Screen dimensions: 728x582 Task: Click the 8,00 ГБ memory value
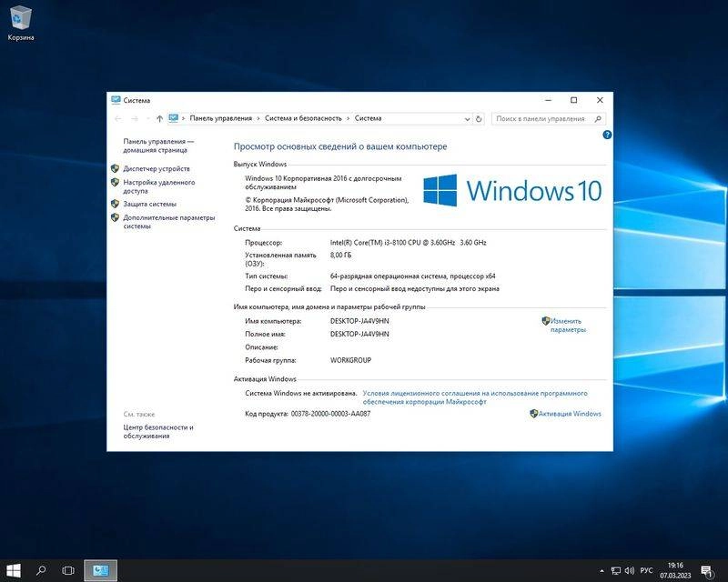[340, 255]
